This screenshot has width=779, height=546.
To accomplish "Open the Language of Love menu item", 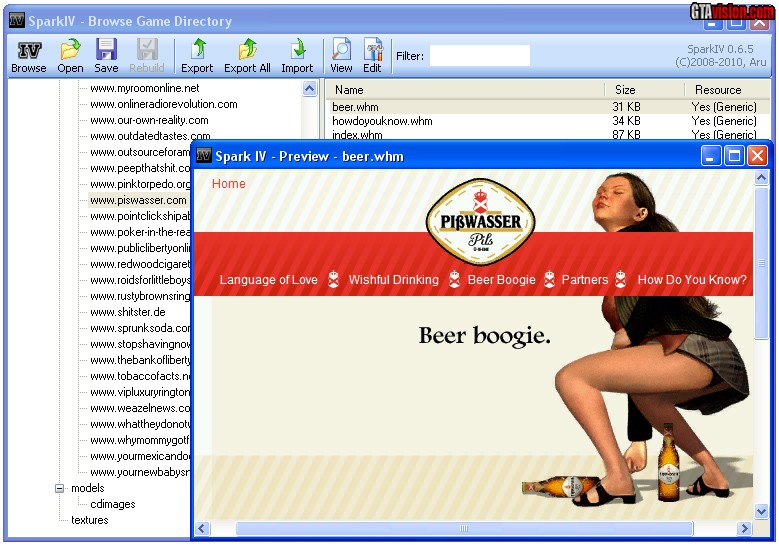I will [268, 280].
